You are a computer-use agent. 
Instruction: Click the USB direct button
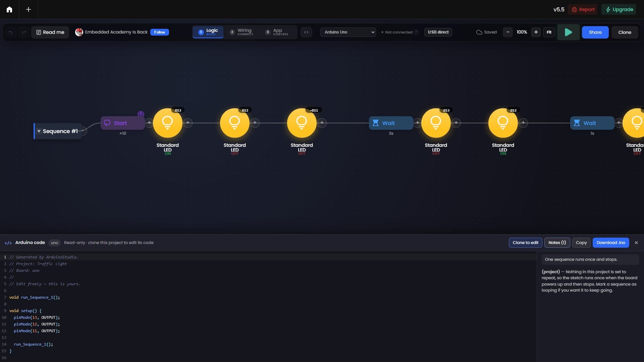(438, 32)
